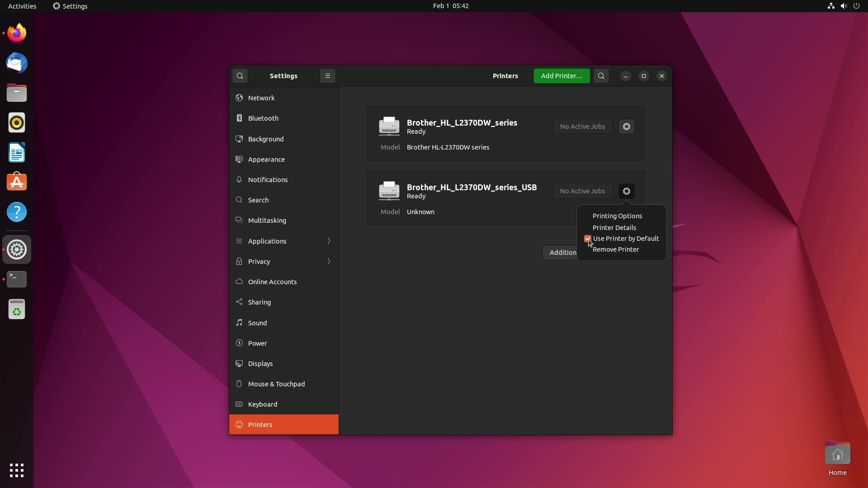This screenshot has width=868, height=488.
Task: Select Printers in the sidebar
Action: [x=284, y=425]
